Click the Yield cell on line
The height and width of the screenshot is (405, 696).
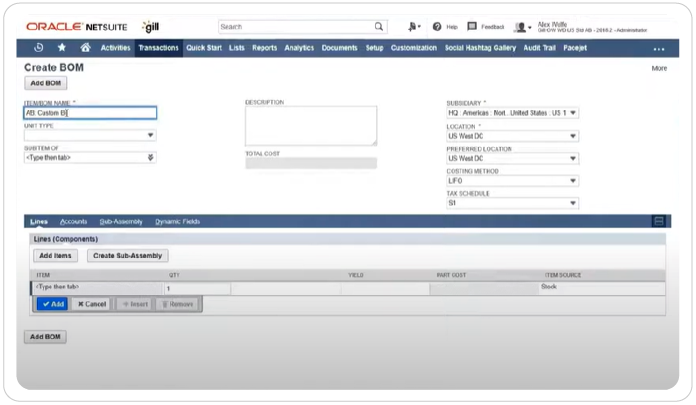385,289
